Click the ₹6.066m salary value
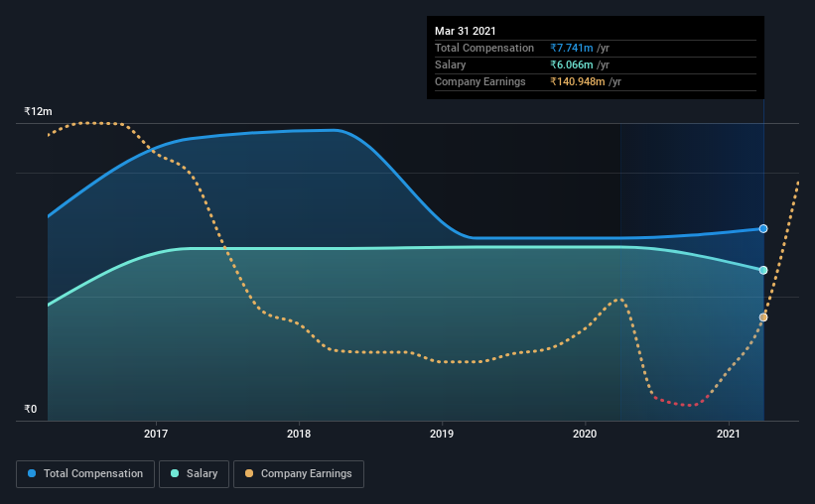The height and width of the screenshot is (504, 815). (x=572, y=64)
